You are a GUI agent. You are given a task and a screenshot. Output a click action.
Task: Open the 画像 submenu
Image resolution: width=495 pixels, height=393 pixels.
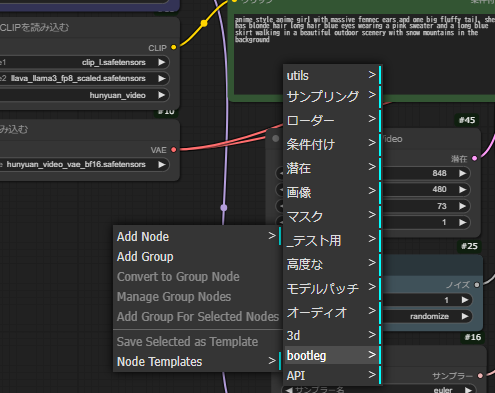[x=332, y=192]
